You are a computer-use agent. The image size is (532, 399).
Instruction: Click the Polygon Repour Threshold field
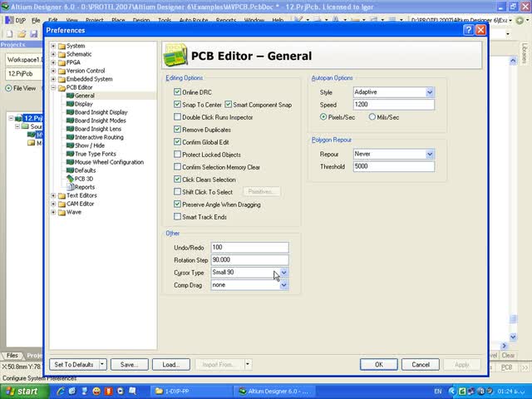[x=393, y=166]
